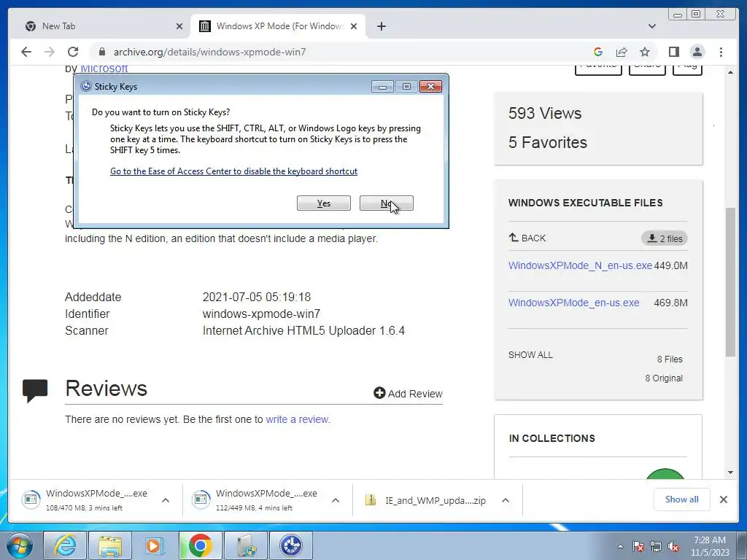Viewport: 747px width, 560px height.
Task: Click the scrollbar down arrow
Action: 730,472
